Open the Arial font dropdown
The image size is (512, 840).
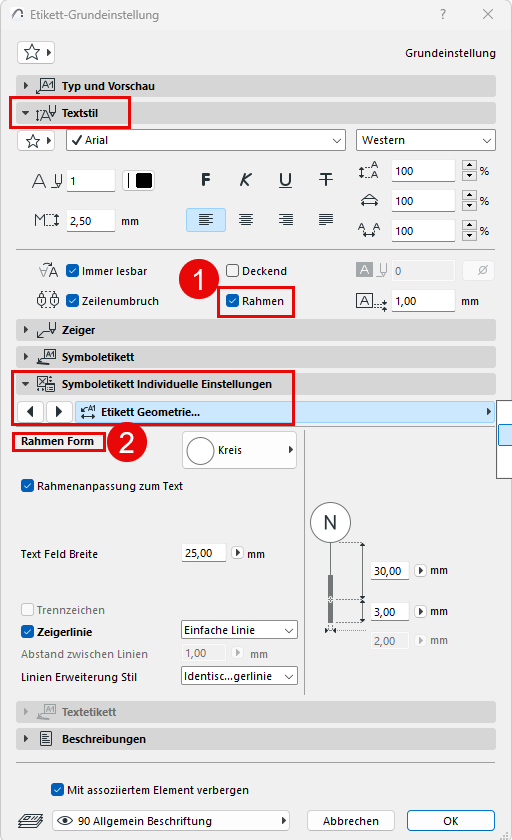click(206, 140)
